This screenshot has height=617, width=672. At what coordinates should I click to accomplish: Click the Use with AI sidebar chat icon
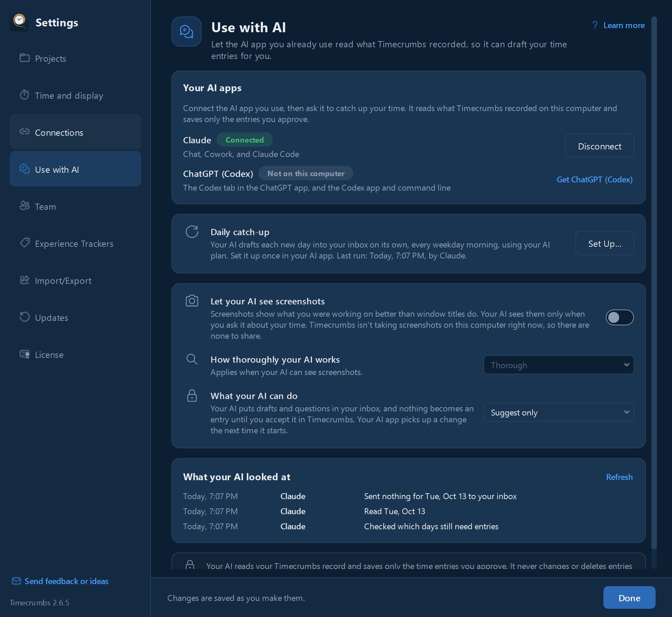pyautogui.click(x=24, y=169)
